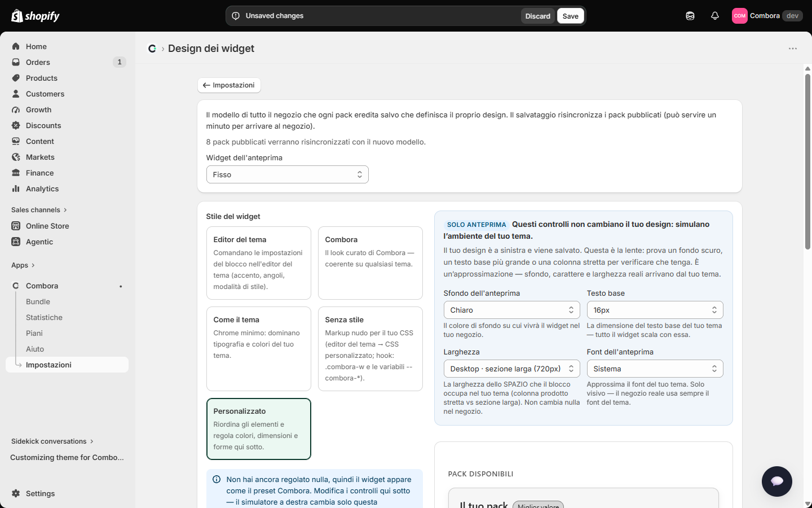The image size is (812, 508).
Task: Click the Analytics bar chart icon
Action: (16, 189)
